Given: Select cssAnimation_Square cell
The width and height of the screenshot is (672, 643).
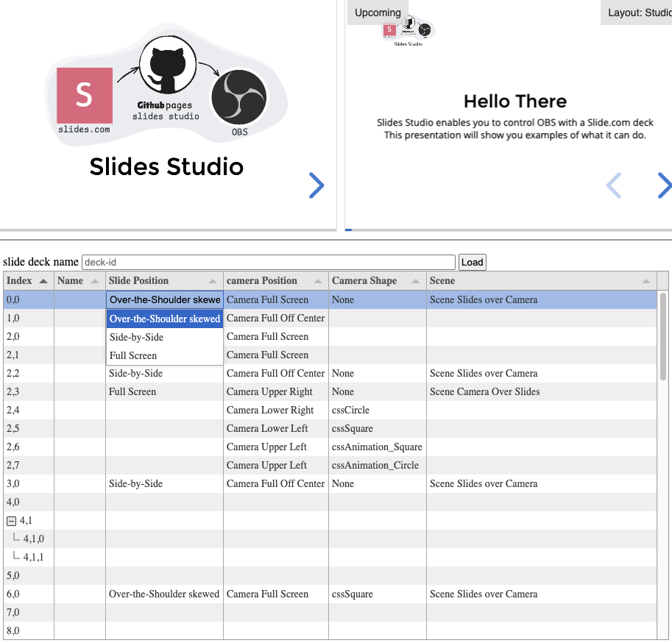Looking at the screenshot, I should [377, 447].
